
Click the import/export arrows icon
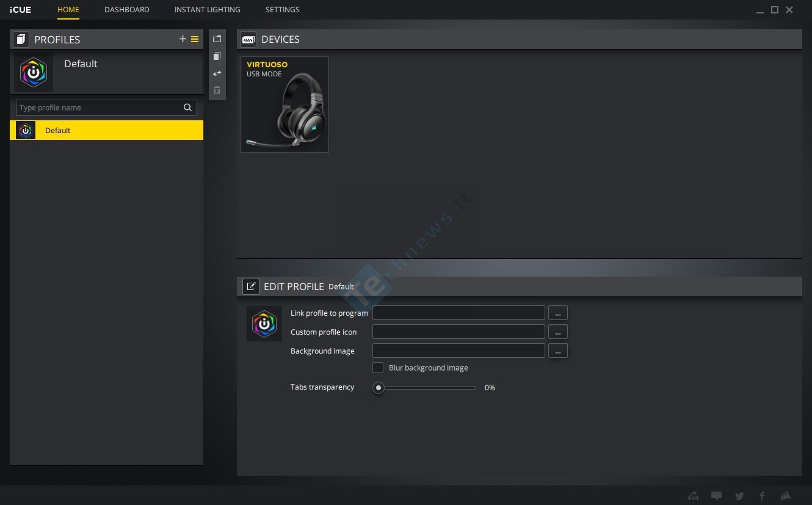coord(217,73)
